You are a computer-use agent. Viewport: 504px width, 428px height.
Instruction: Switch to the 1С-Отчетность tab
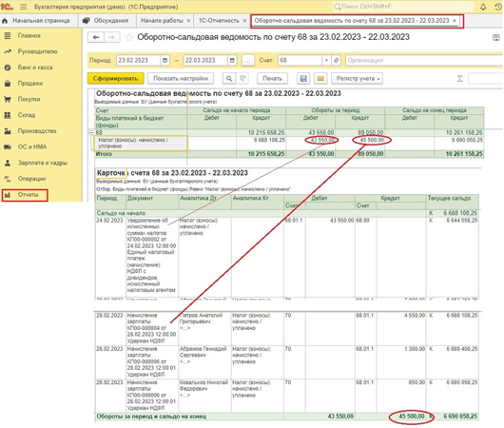219,21
